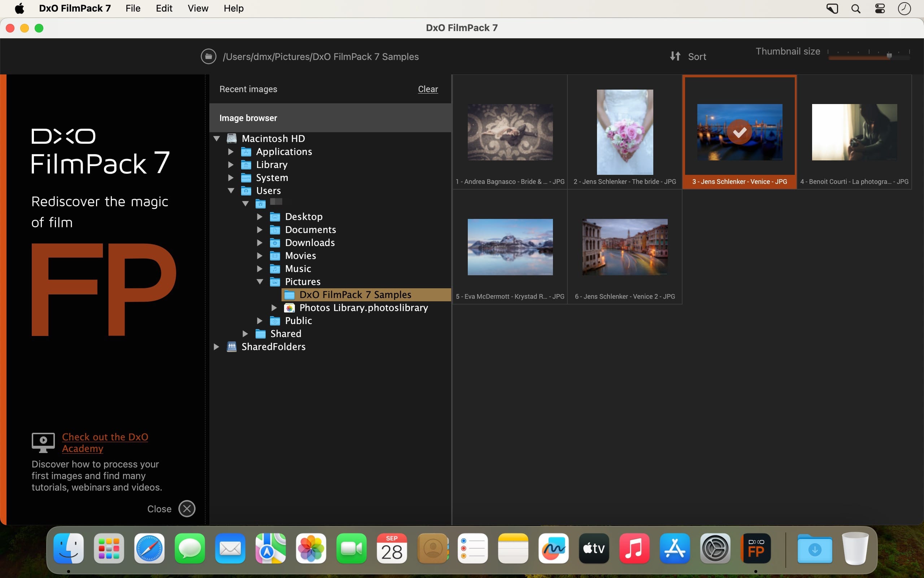The height and width of the screenshot is (578, 924).
Task: Open the Help menu
Action: [233, 8]
